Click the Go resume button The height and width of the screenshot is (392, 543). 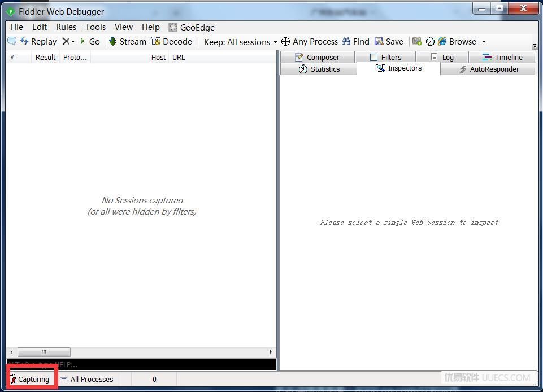click(90, 42)
